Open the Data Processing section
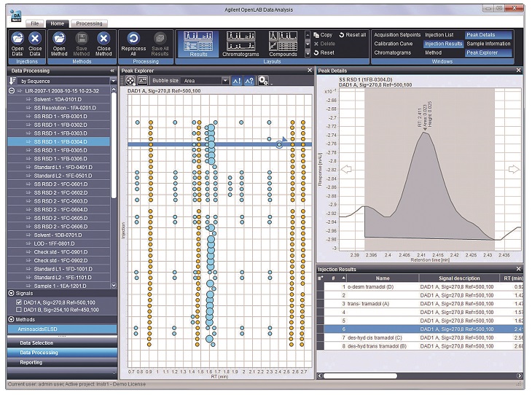This screenshot has width=532, height=395. 62,352
